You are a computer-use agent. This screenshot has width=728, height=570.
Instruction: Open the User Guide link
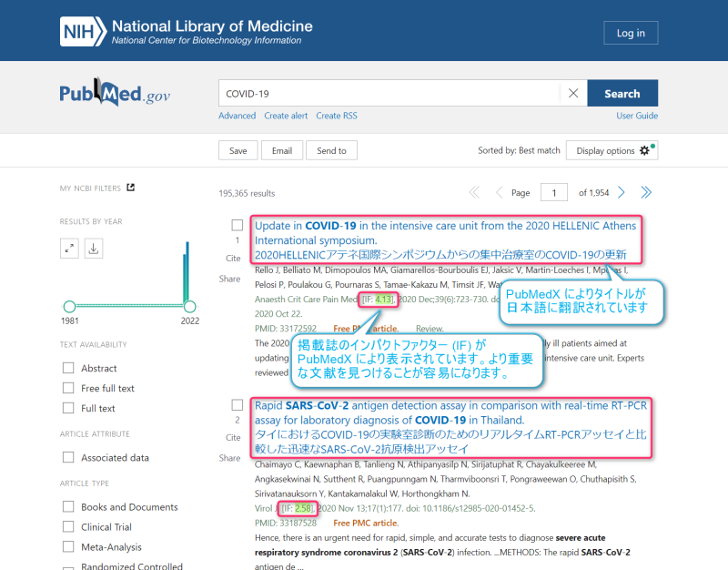pyautogui.click(x=637, y=116)
